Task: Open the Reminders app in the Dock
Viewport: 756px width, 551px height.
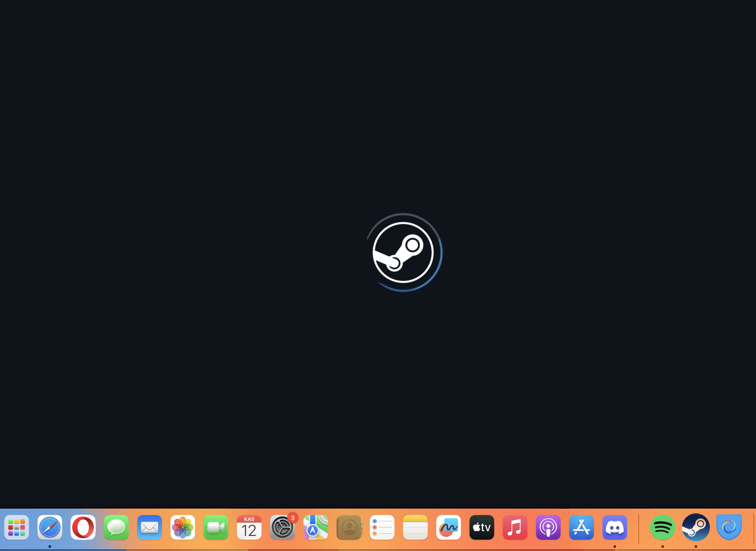Action: (x=382, y=527)
